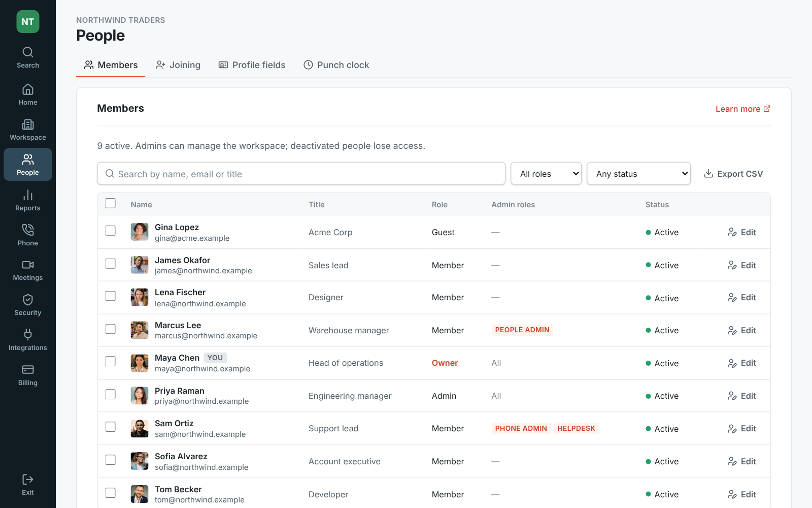Tick Priya Raman's checkbox
The height and width of the screenshot is (508, 812).
click(111, 394)
